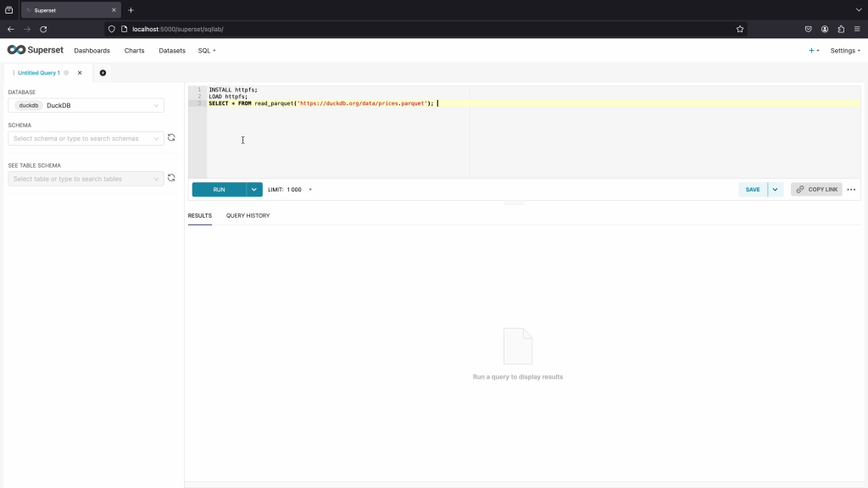Expand the Run button dropdown arrow
Screen dimensions: 868x488
[254, 190]
